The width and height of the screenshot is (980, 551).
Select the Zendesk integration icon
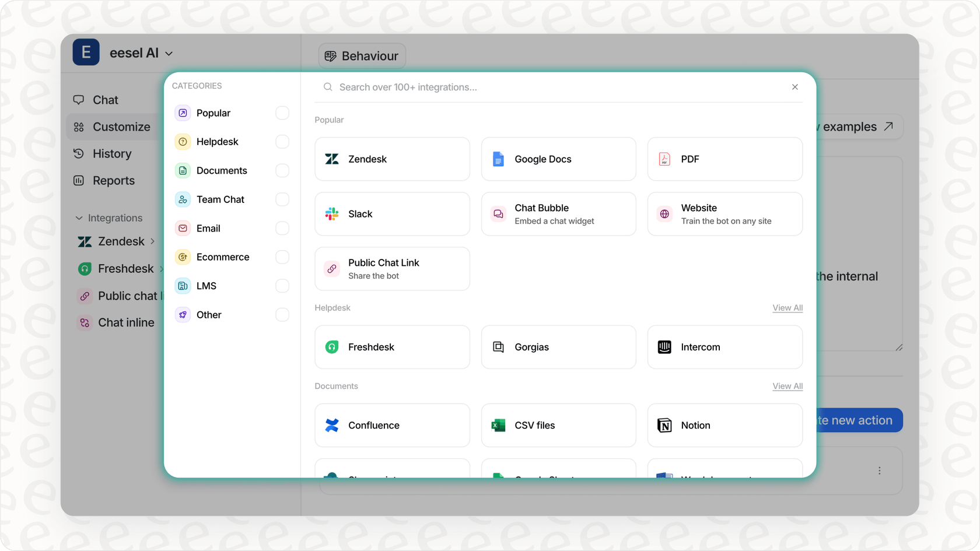[331, 159]
